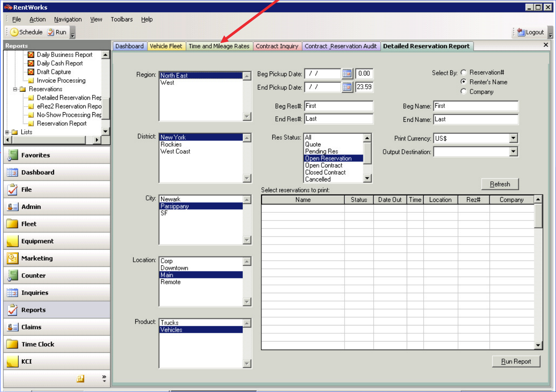Screen dimensions: 556x392
Task: Switch to the Vehicle Fleet tab
Action: tap(166, 46)
